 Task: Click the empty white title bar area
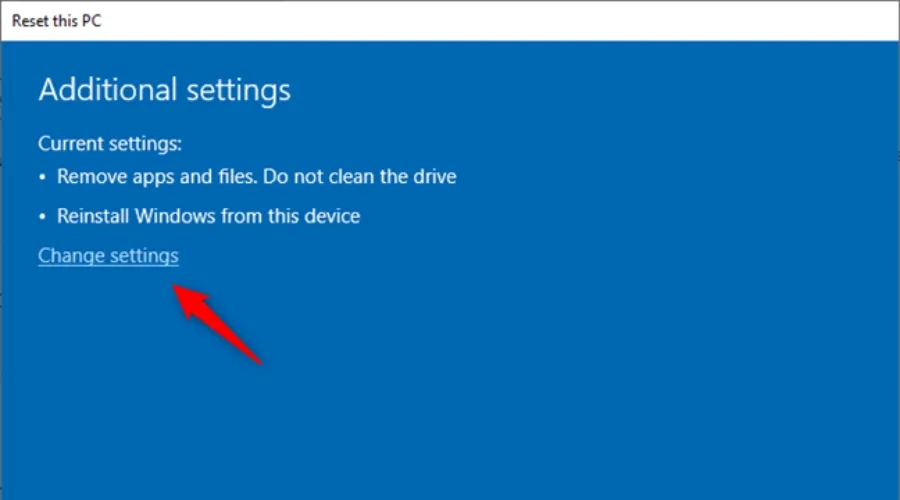pyautogui.click(x=500, y=20)
